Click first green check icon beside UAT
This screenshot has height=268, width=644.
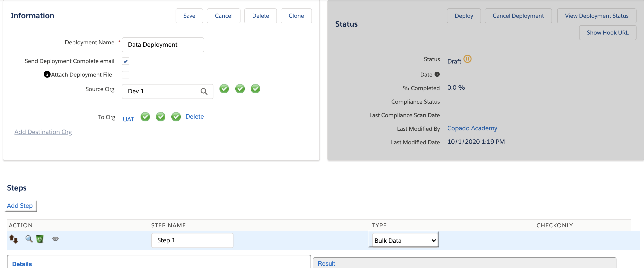coord(145,117)
